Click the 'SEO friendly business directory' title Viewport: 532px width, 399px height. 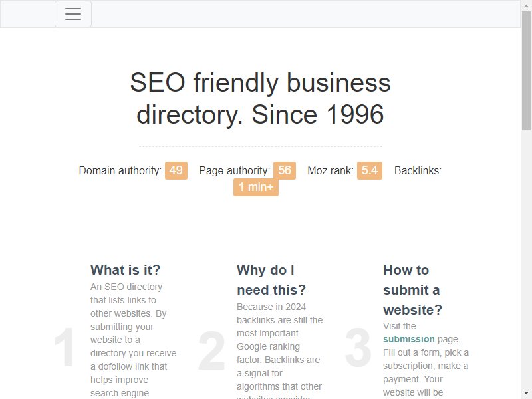tap(260, 98)
